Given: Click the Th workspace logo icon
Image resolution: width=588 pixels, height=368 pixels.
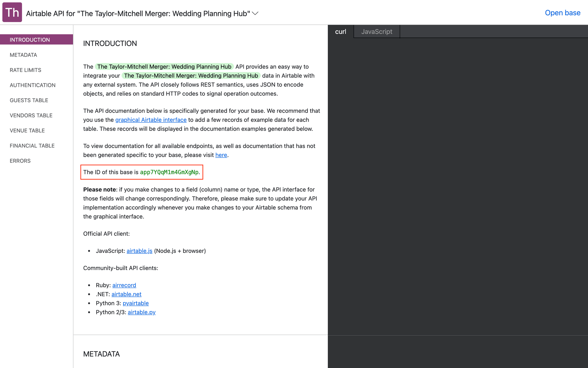Looking at the screenshot, I should click(x=12, y=12).
